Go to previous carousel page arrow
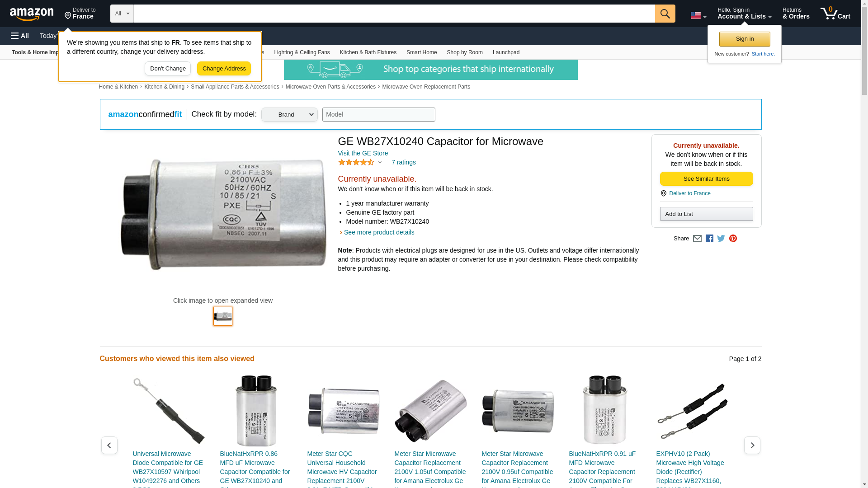This screenshot has height=488, width=868. [x=109, y=445]
